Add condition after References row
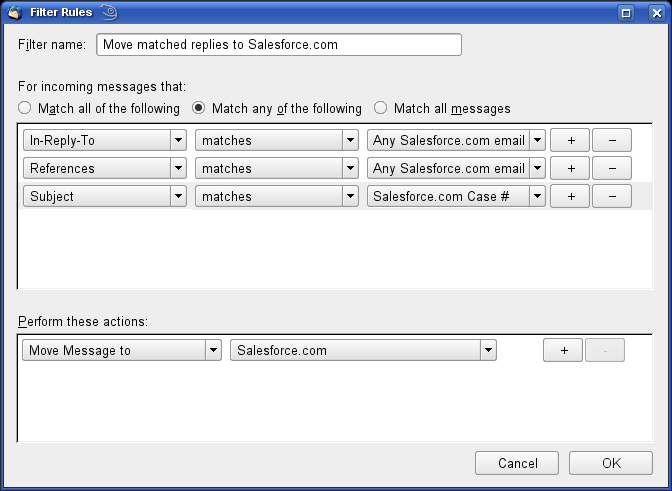672x491 pixels. tap(570, 168)
